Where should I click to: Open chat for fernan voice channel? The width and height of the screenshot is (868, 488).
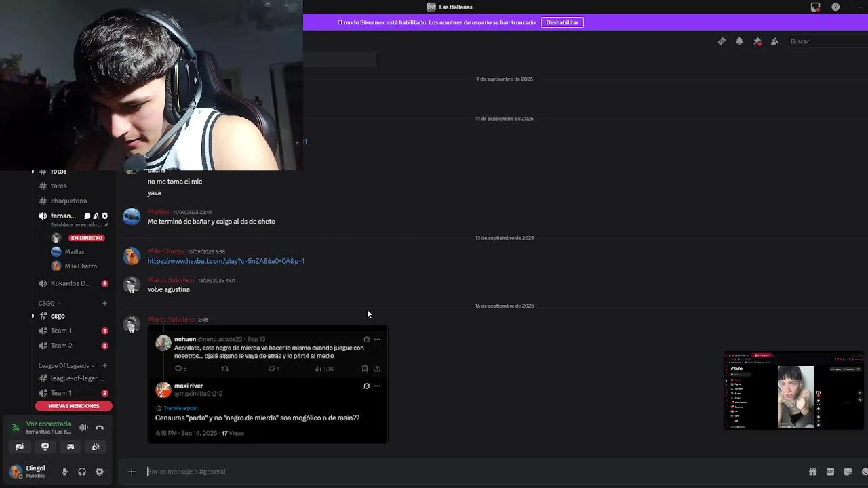(x=87, y=216)
